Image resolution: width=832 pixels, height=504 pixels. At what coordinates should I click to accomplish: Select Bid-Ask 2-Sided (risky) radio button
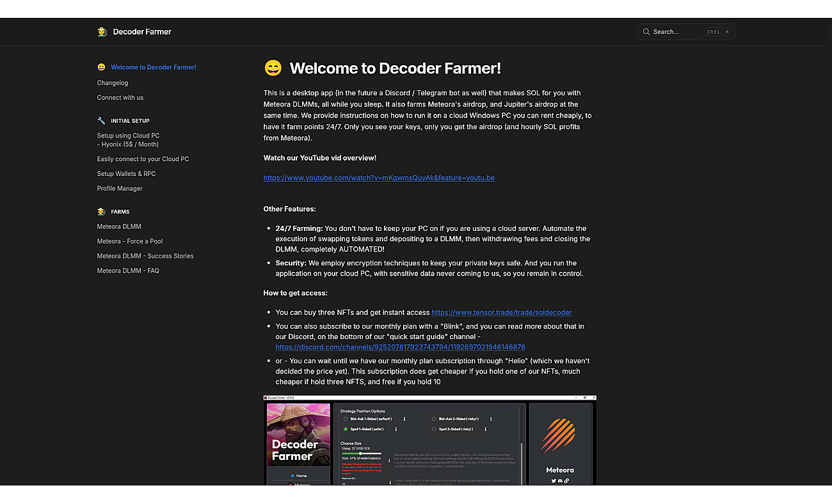pos(434,419)
